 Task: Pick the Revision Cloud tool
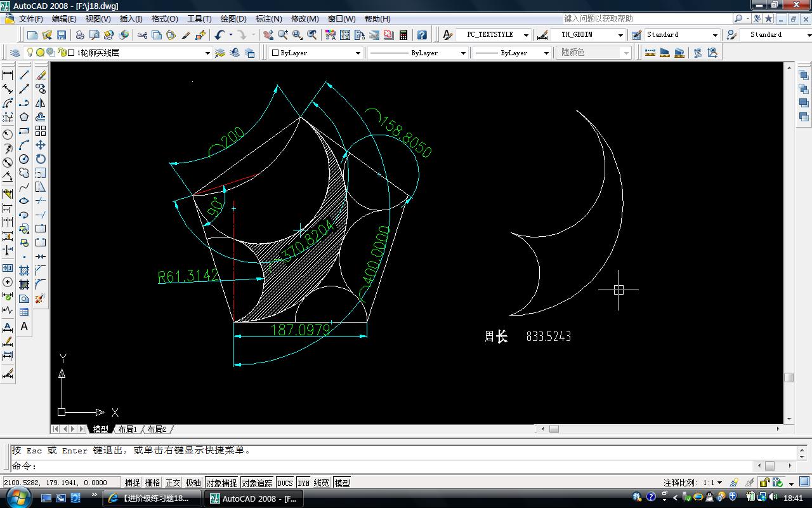pos(24,173)
